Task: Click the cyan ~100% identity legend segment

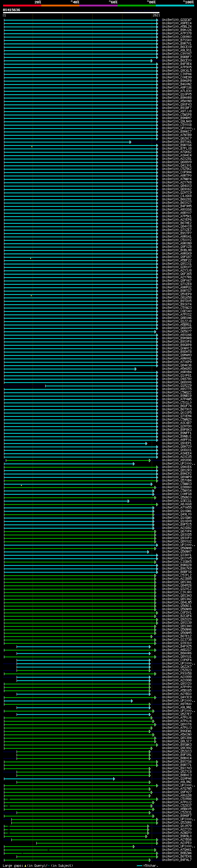Action: point(175,6)
